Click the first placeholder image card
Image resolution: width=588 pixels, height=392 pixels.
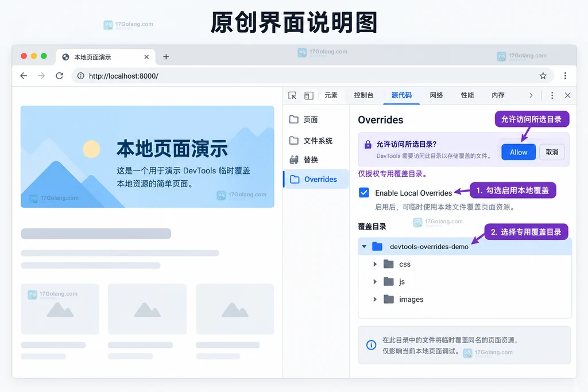coord(60,309)
